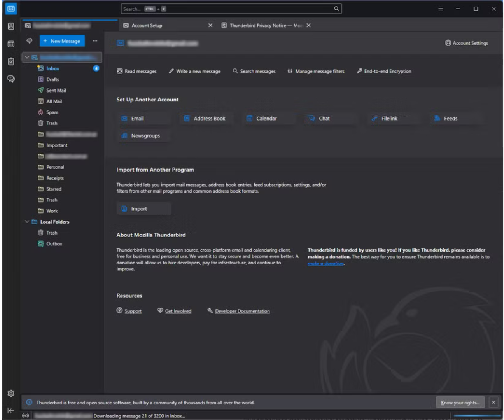Open the Thunderbird app menu hamburger
Screen dimensions: 504x420
tap(440, 9)
